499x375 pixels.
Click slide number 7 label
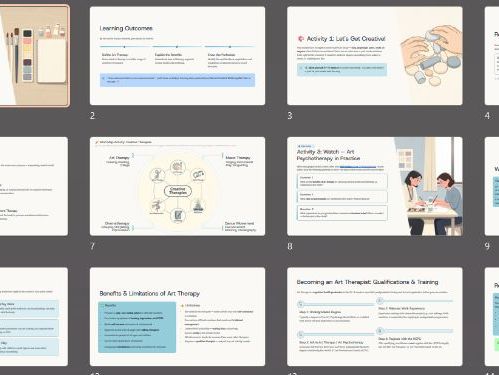(x=92, y=246)
